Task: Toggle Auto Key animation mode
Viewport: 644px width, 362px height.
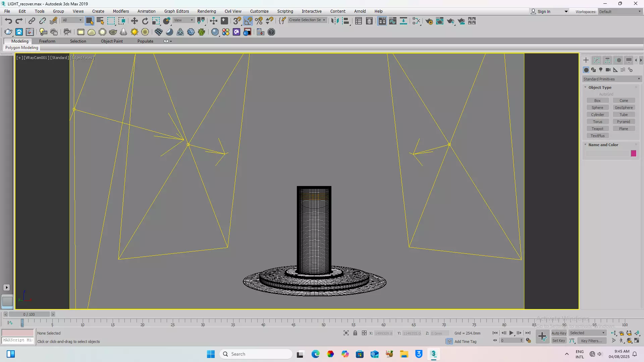Action: [559, 333]
